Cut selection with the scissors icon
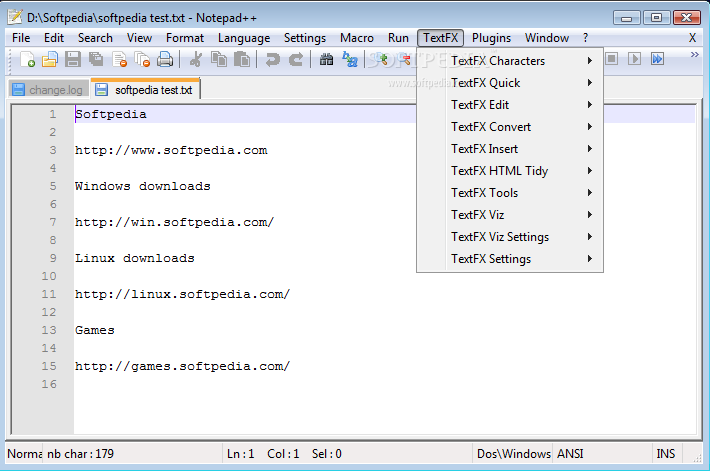Screen dimensions: 710x472 196,59
